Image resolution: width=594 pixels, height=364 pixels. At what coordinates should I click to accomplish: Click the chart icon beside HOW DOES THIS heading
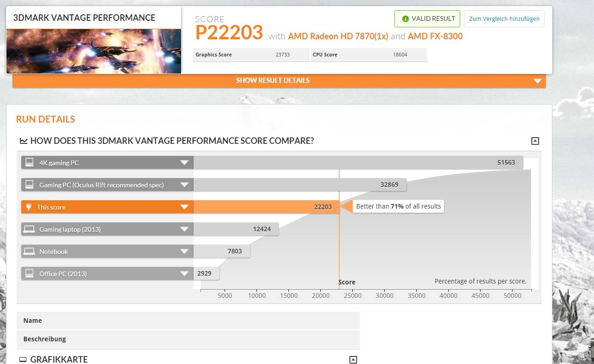pyautogui.click(x=24, y=141)
